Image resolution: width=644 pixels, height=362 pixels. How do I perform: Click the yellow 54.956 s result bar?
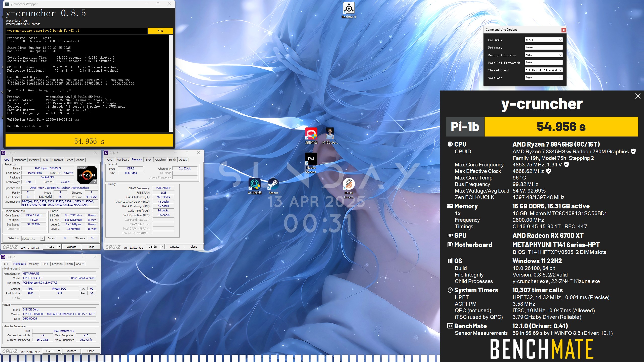(x=89, y=140)
